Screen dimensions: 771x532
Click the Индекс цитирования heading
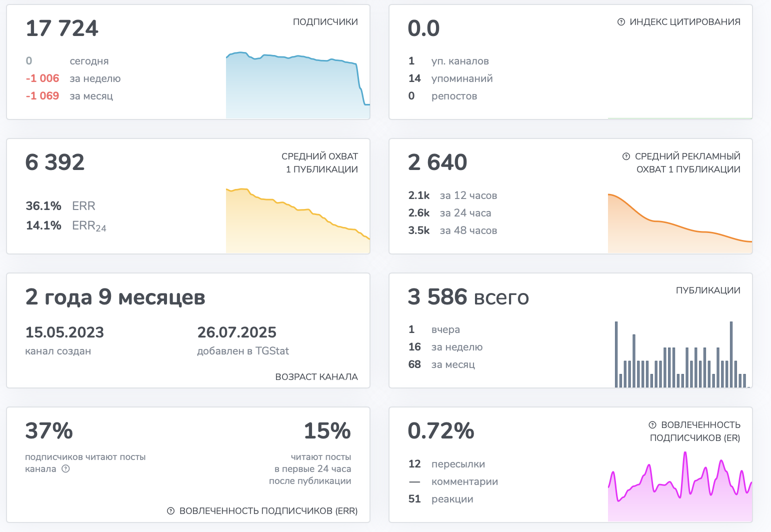[x=684, y=22]
